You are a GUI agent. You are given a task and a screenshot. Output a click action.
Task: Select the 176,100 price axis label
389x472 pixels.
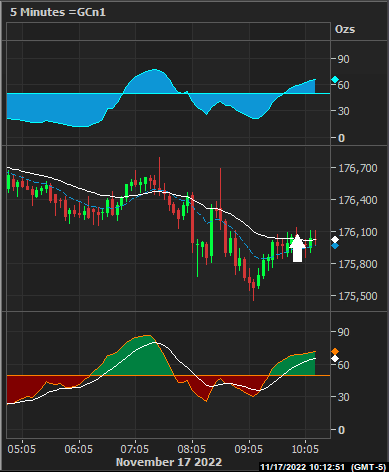(358, 232)
